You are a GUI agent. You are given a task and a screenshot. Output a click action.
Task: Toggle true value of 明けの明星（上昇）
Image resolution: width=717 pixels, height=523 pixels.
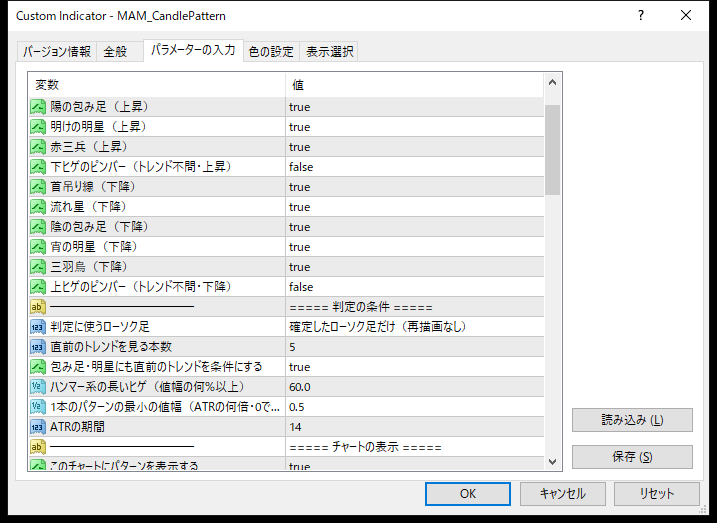415,127
